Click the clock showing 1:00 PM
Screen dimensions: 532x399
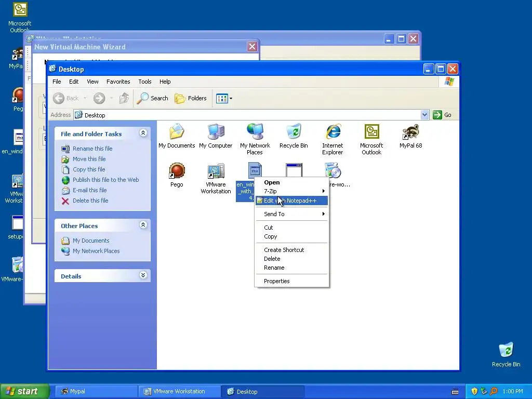[x=513, y=392]
